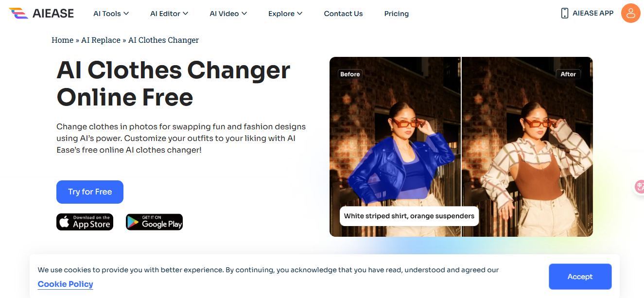Click the AIEASE logo icon
Viewport: 644px width, 298px height.
(18, 13)
